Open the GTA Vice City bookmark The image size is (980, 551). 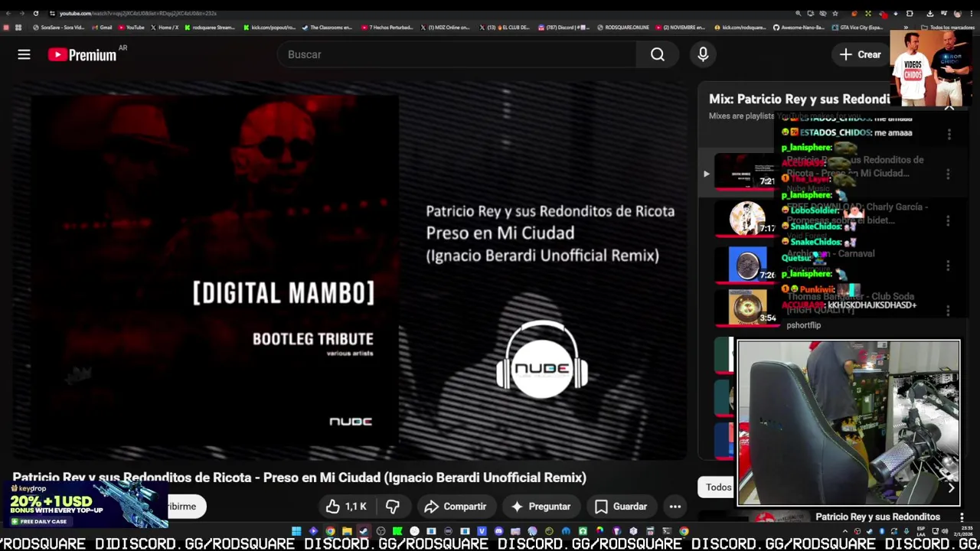tap(858, 28)
